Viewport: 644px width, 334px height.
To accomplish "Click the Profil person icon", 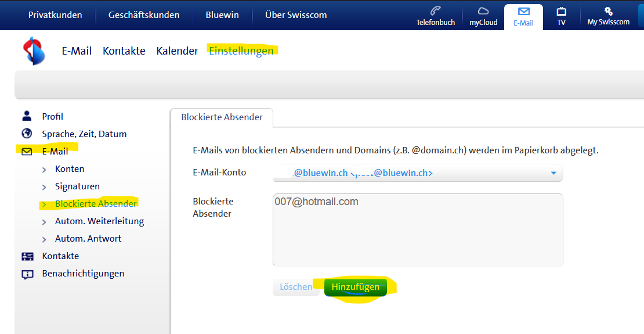I will (27, 116).
